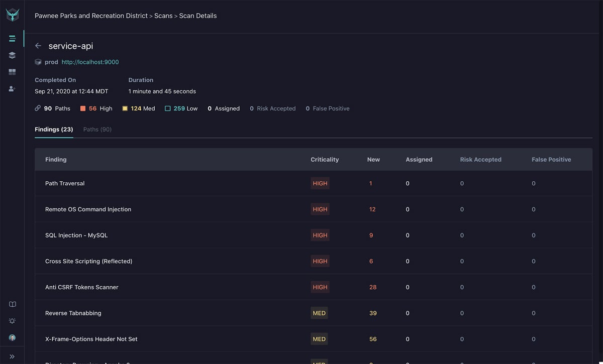Image resolution: width=603 pixels, height=364 pixels.
Task: Click the StackHawk hawk logo
Action: tap(12, 14)
